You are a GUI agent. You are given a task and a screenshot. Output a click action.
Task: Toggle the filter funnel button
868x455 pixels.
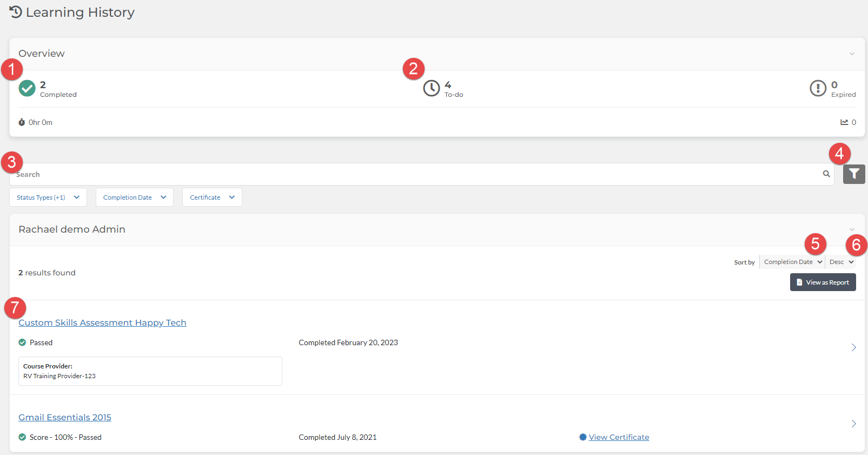tap(853, 174)
